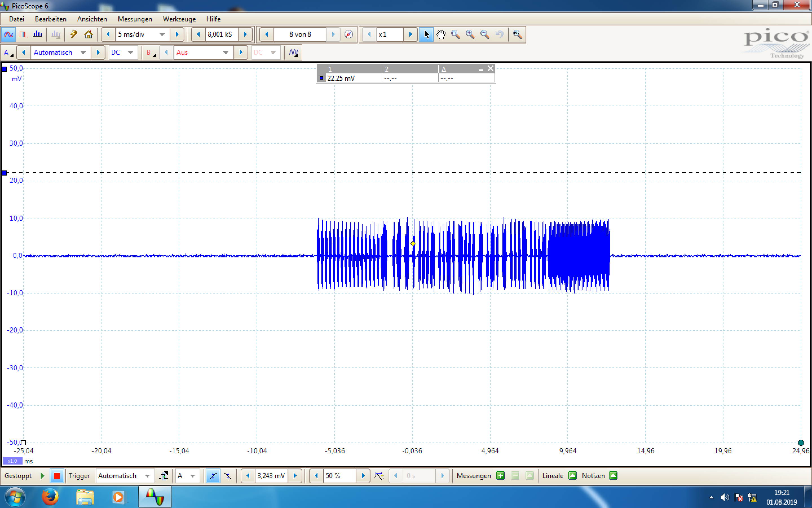This screenshot has width=812, height=508.
Task: Open buffer navigator compass icon
Action: pyautogui.click(x=348, y=34)
